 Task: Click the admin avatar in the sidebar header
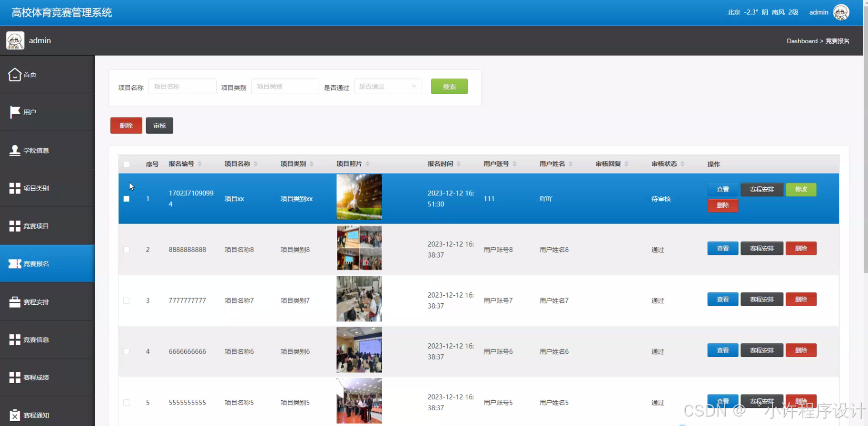point(15,40)
